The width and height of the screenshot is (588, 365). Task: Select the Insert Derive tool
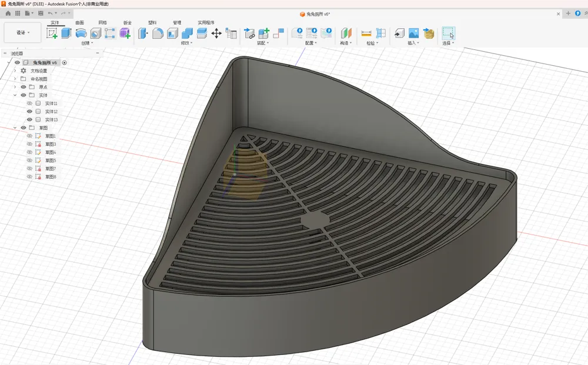[x=399, y=34]
